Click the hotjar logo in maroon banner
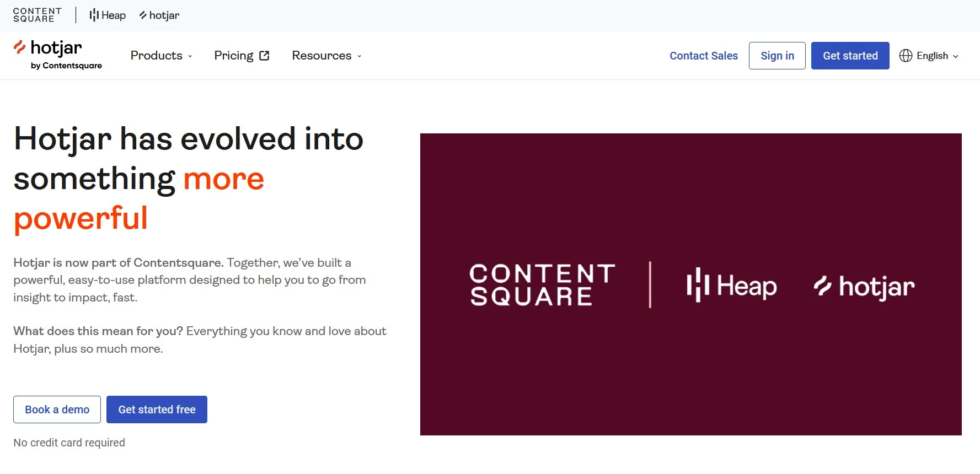 point(864,287)
